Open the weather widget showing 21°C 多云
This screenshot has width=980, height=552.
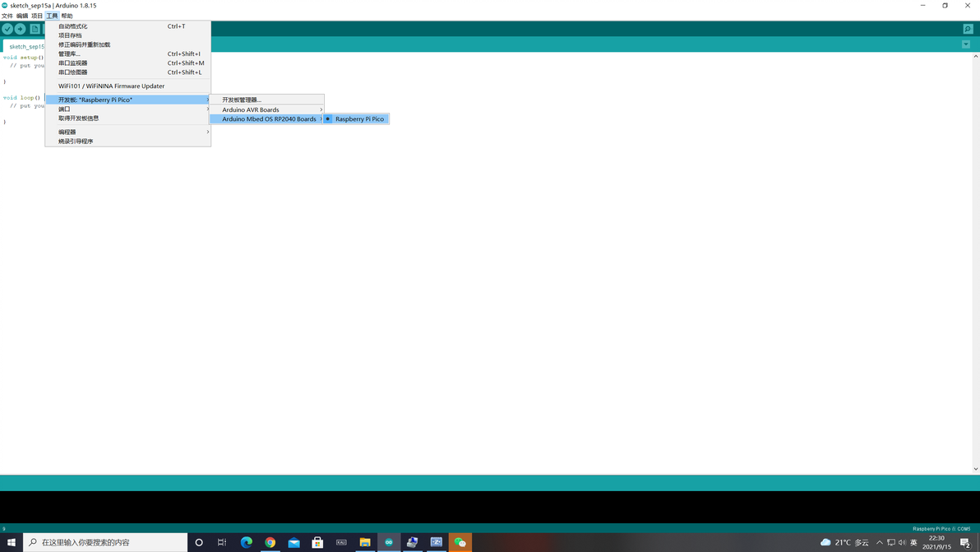pyautogui.click(x=844, y=542)
